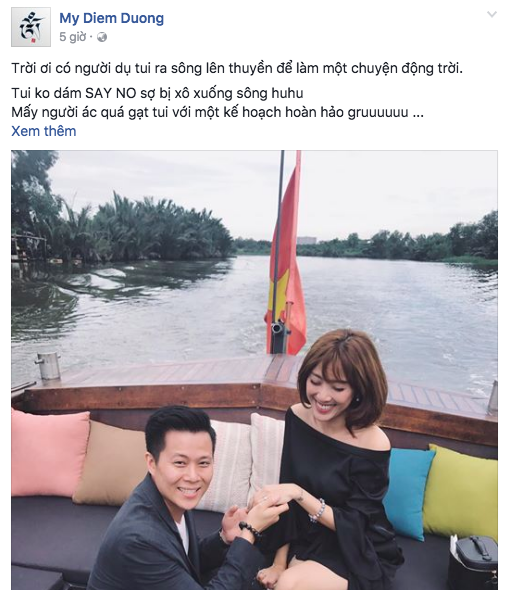506x590 pixels.
Task: Open the '5 giờ' post timestamp
Action: 73,37
